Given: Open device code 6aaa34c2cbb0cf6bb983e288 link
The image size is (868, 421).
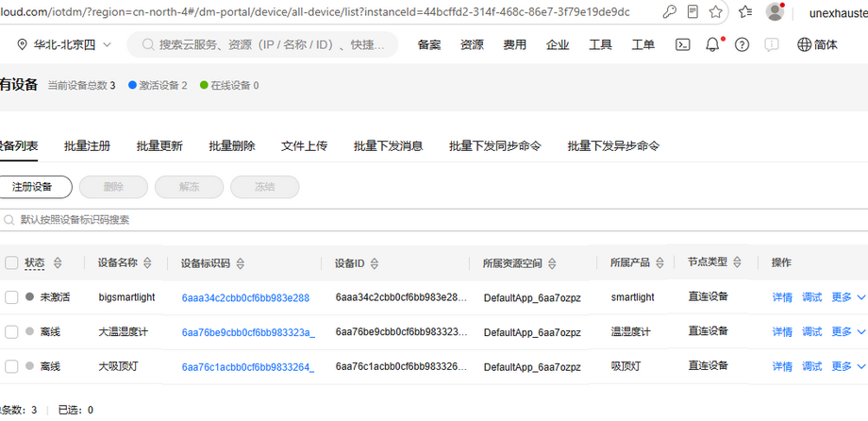Looking at the screenshot, I should coord(245,298).
